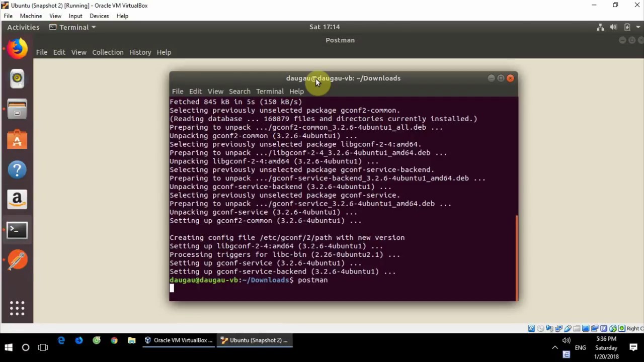Open Windows Action Center notifications

633,347
